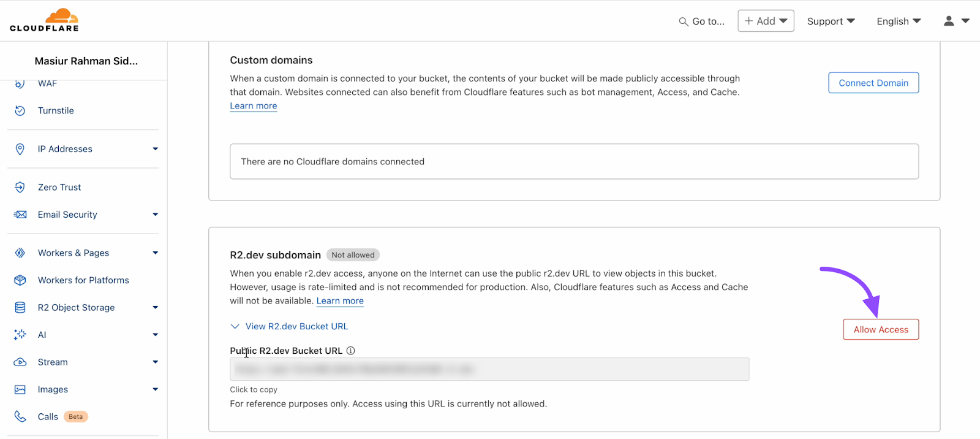Open the Add dropdown button

766,21
